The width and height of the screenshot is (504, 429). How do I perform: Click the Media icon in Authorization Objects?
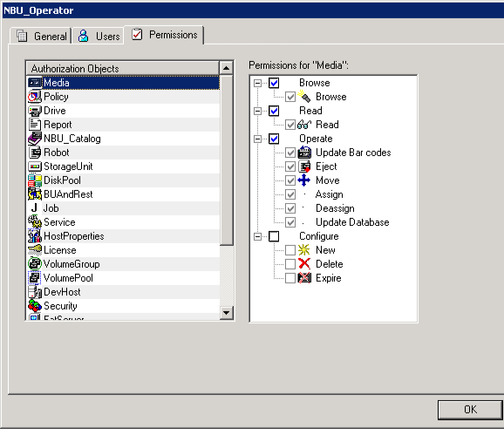pos(34,83)
